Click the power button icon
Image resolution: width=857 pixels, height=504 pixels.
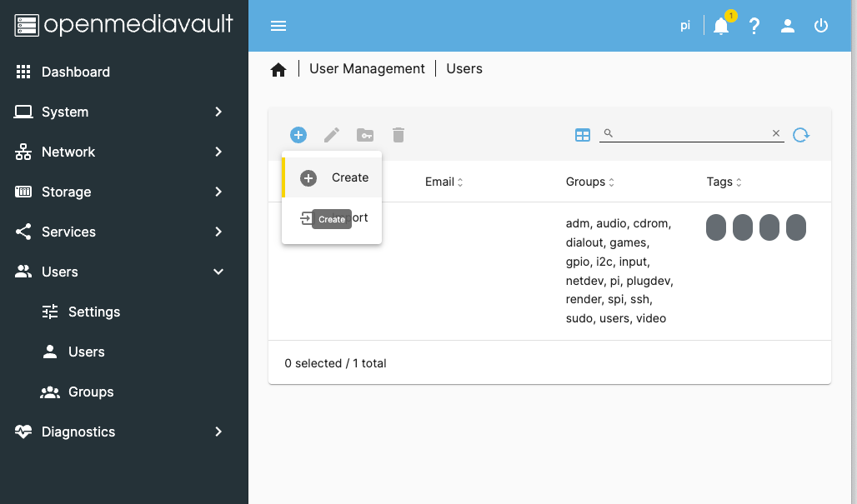(x=821, y=26)
